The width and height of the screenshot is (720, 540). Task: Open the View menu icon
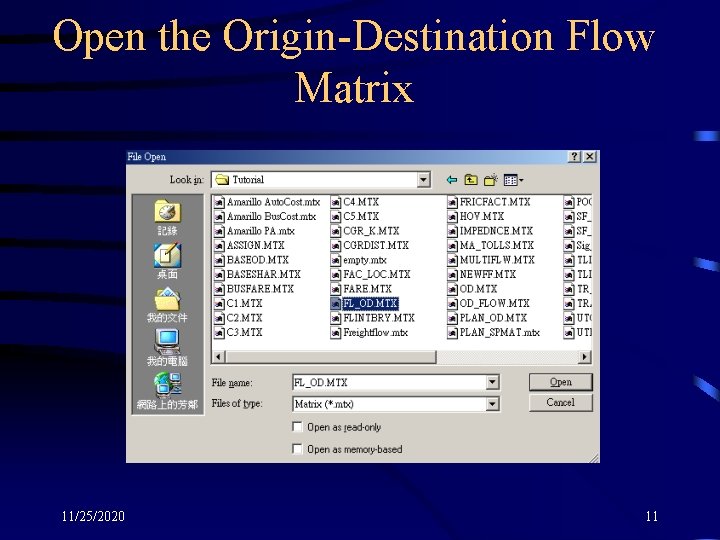coord(513,180)
